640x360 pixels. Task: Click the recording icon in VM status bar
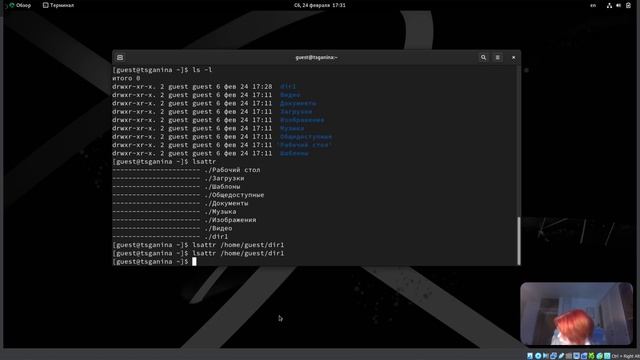(x=584, y=356)
